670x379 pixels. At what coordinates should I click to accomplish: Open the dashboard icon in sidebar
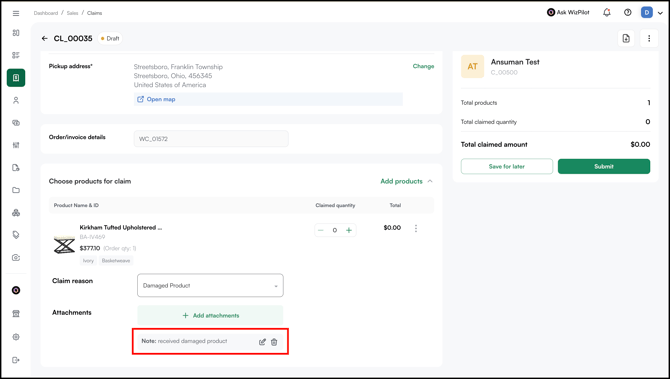pos(16,33)
